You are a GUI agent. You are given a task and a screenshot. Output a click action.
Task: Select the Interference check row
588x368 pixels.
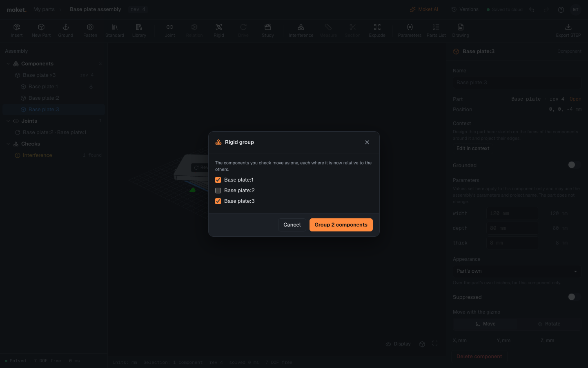click(x=53, y=155)
